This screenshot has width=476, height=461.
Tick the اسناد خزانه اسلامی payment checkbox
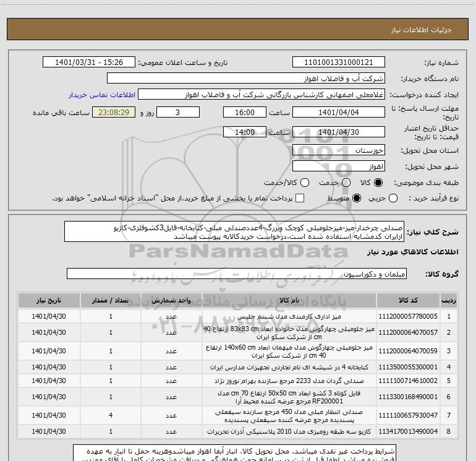[300, 198]
